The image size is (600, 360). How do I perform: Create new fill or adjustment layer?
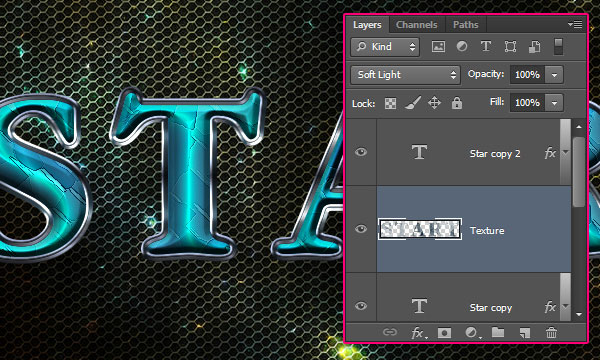pos(473,332)
